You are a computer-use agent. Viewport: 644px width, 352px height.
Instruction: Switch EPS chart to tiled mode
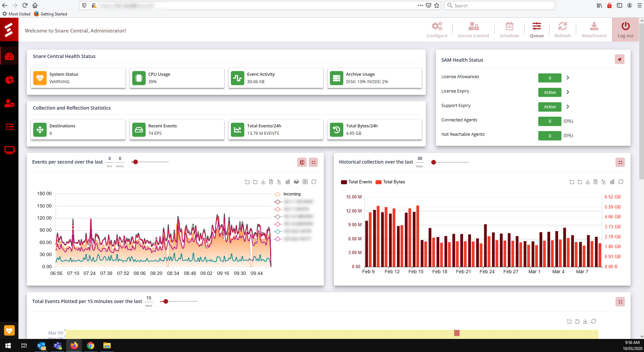(305, 182)
